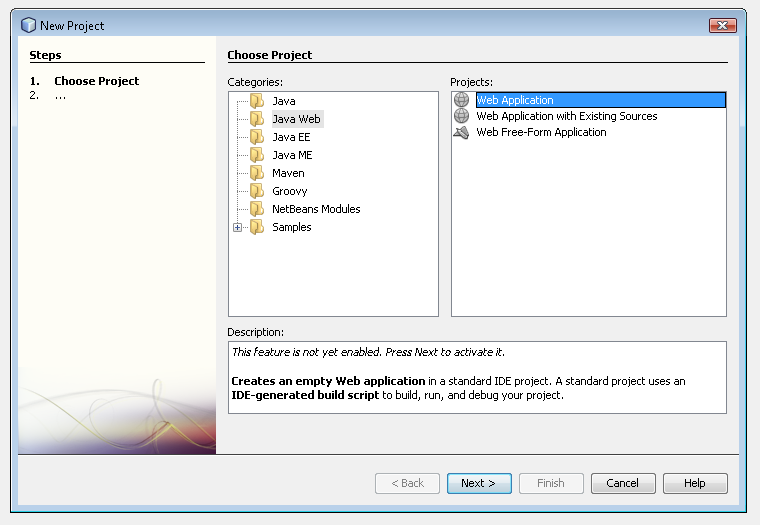Select the Java EE category
The image size is (760, 525).
pos(291,137)
